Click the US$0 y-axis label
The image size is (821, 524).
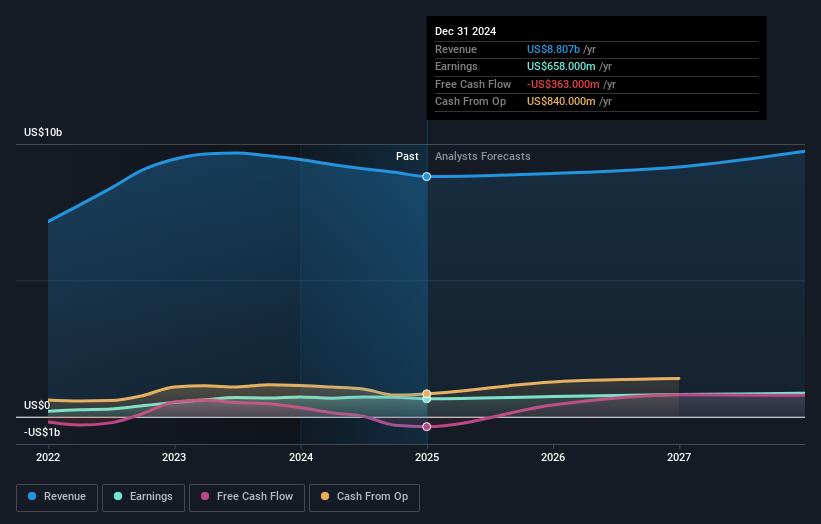pyautogui.click(x=37, y=405)
